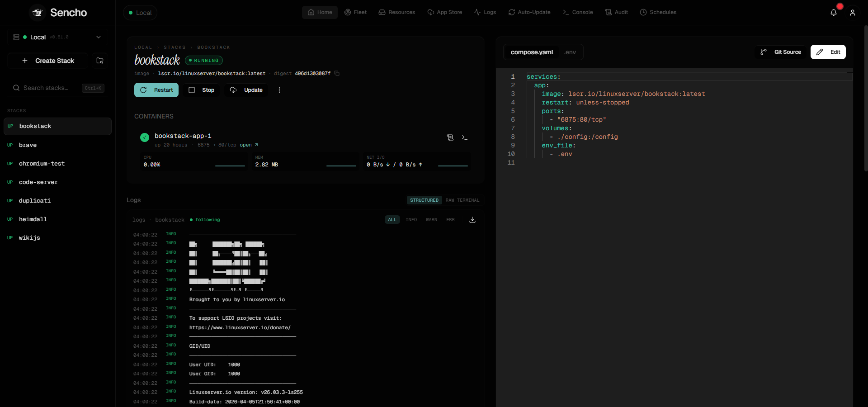
Task: Open Git Source settings
Action: [x=781, y=52]
